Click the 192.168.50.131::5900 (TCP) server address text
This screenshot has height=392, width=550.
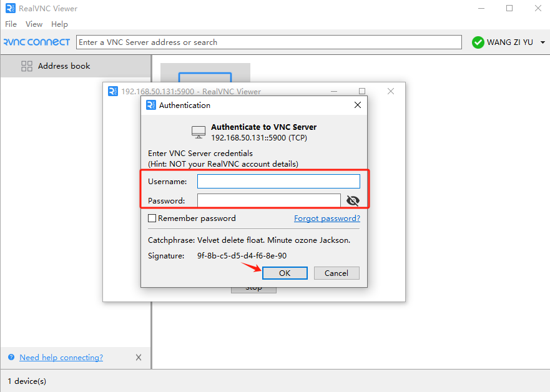(259, 138)
